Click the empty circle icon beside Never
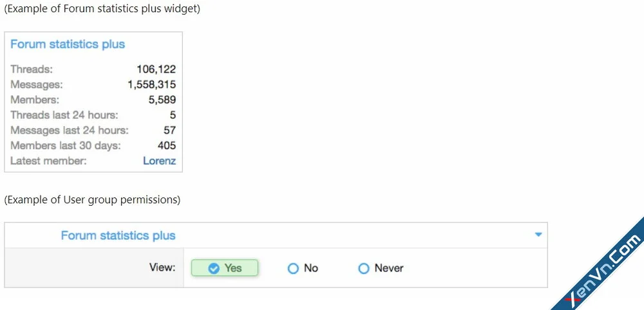Image resolution: width=644 pixels, height=310 pixels. 364,268
